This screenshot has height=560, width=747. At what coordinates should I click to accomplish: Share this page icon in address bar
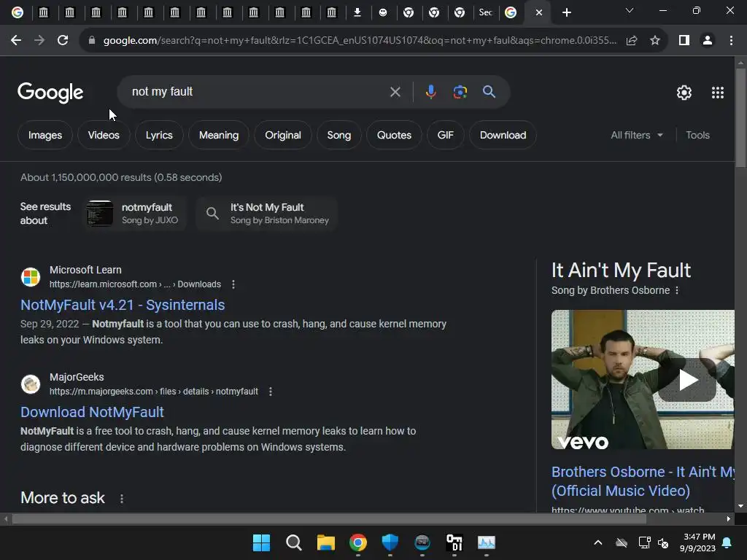(632, 41)
